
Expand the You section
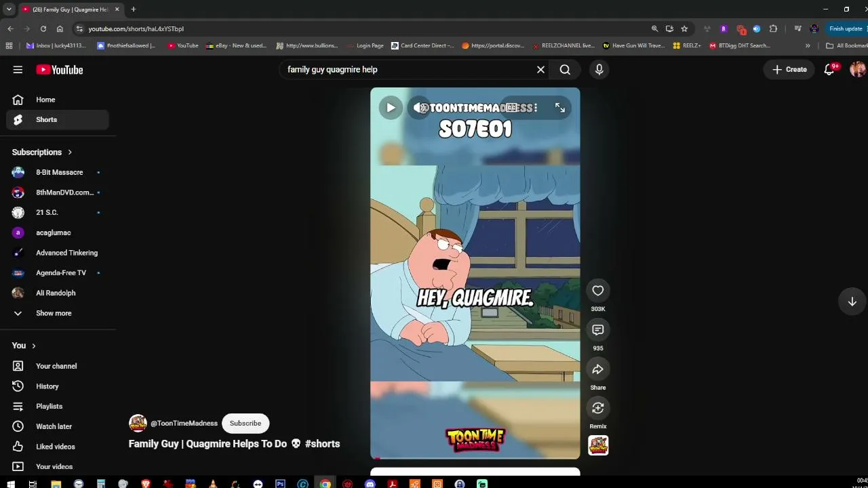(x=24, y=346)
